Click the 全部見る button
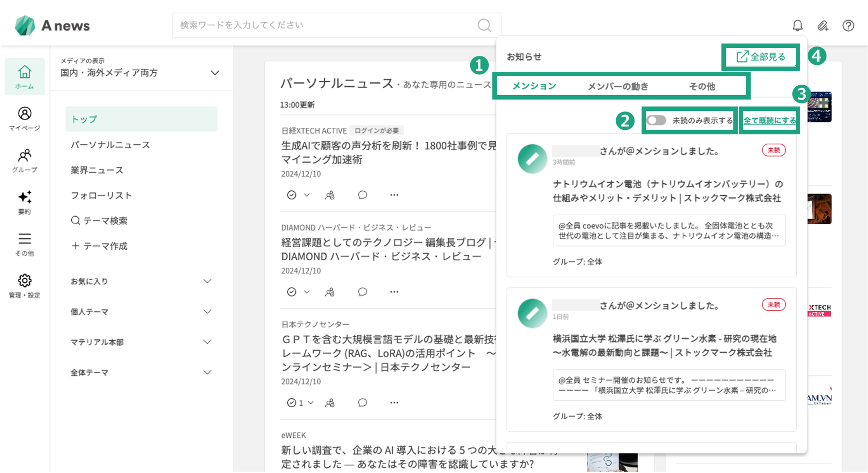Image resolution: width=868 pixels, height=473 pixels. coord(760,57)
